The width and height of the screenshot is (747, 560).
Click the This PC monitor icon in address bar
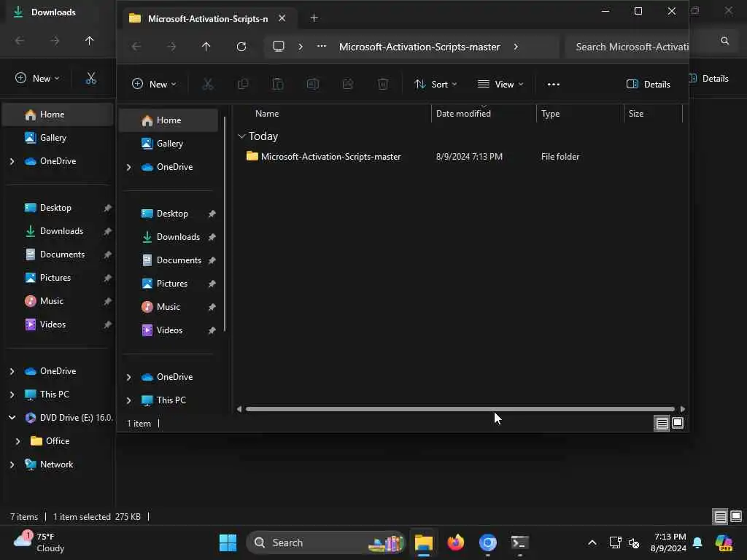pyautogui.click(x=278, y=47)
